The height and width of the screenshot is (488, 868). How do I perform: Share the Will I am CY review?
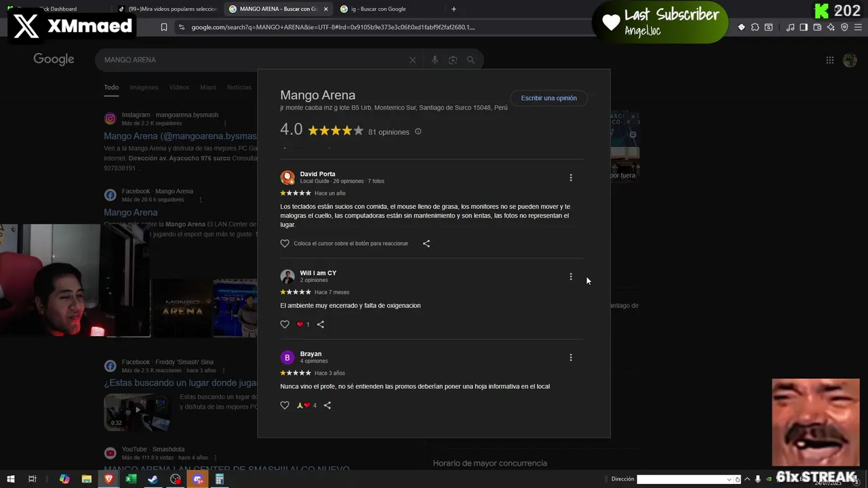321,325
